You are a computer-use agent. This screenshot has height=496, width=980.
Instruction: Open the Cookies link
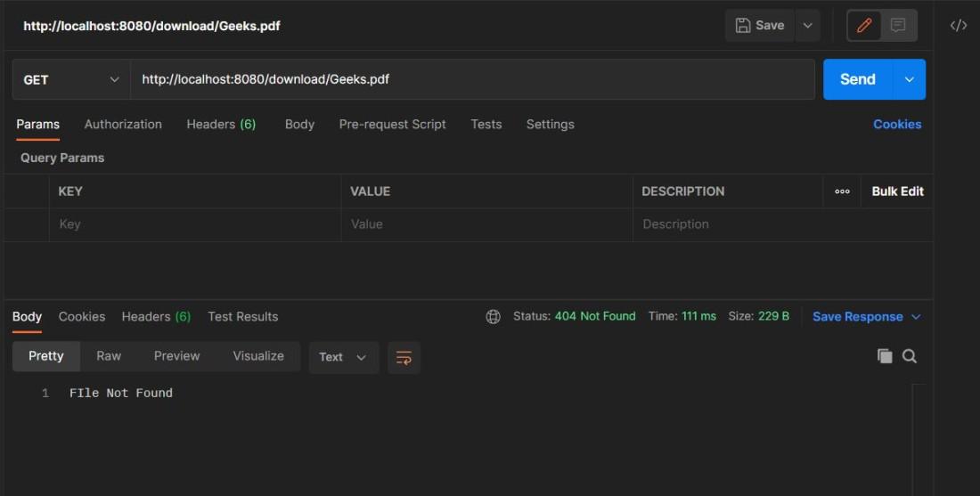point(897,125)
